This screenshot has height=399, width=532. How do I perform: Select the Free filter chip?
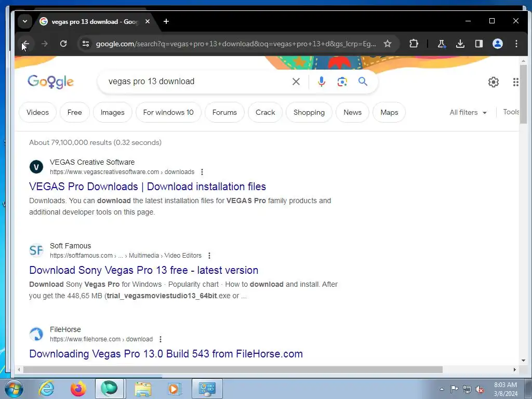point(75,112)
